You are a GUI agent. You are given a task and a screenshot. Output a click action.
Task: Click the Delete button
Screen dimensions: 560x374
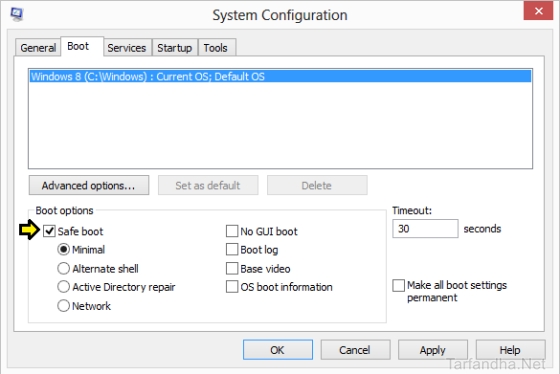point(317,185)
